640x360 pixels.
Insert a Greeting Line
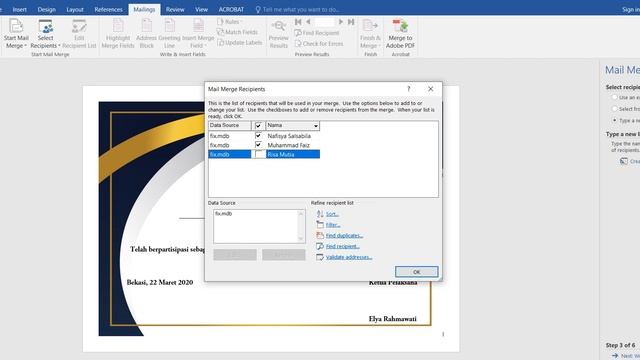169,34
